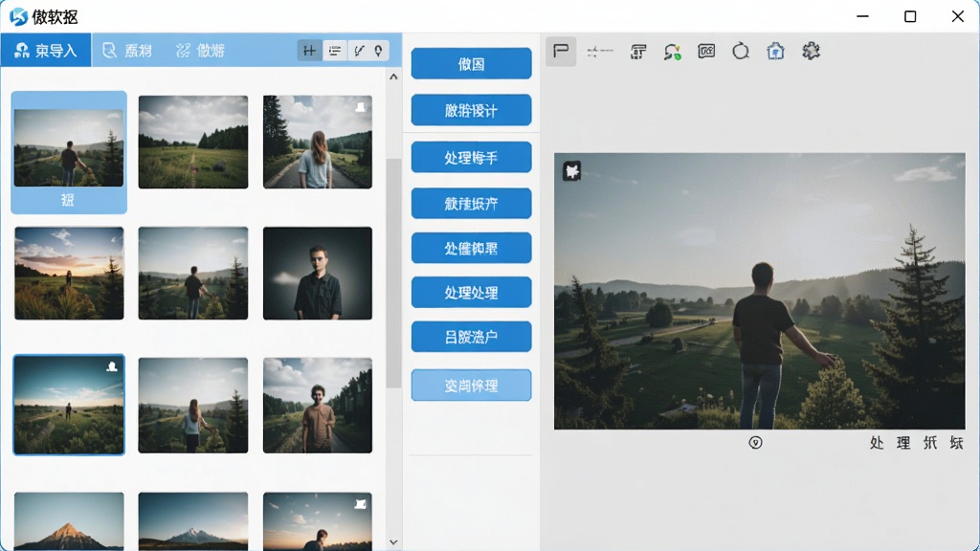The width and height of the screenshot is (980, 551).
Task: Click the badge on the dusk-sky man thumbnail
Action: coord(360,503)
